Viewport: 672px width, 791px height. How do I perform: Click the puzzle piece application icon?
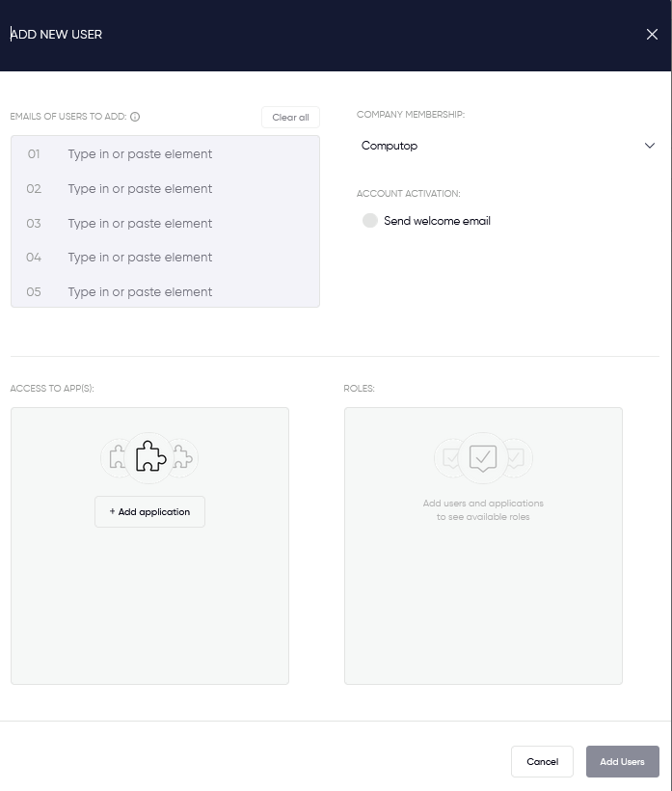[x=150, y=457]
